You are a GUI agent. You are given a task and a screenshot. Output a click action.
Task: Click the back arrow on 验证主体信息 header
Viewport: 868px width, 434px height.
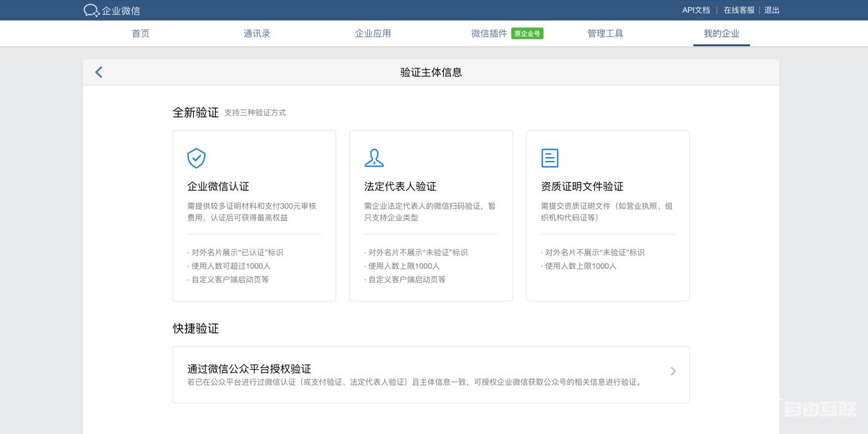[x=98, y=72]
